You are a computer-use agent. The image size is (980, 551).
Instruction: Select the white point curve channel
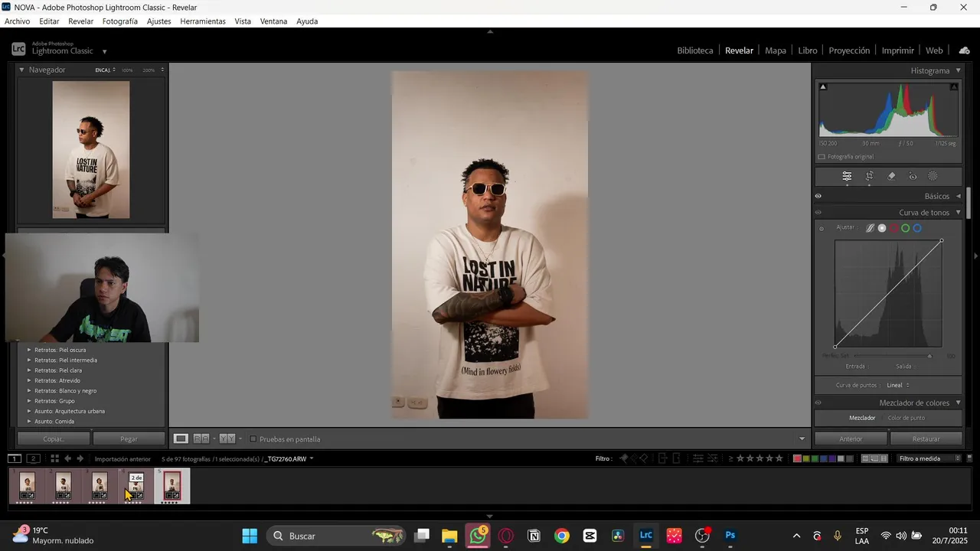pos(882,228)
